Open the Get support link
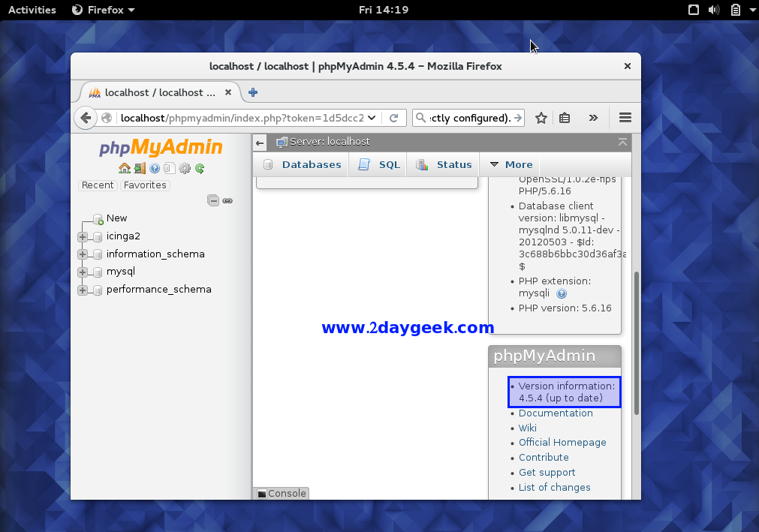The height and width of the screenshot is (532, 759). (547, 473)
